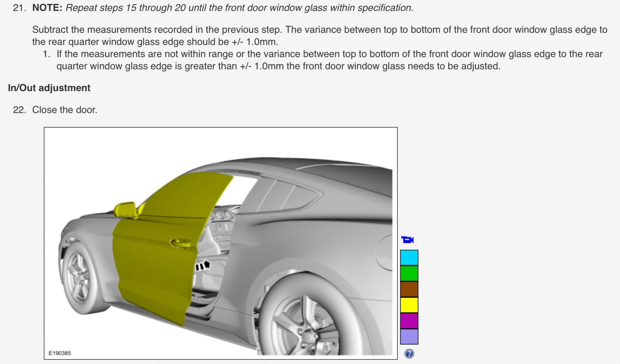The width and height of the screenshot is (620, 364).
Task: Click the blue camera view icon
Action: pyautogui.click(x=408, y=240)
